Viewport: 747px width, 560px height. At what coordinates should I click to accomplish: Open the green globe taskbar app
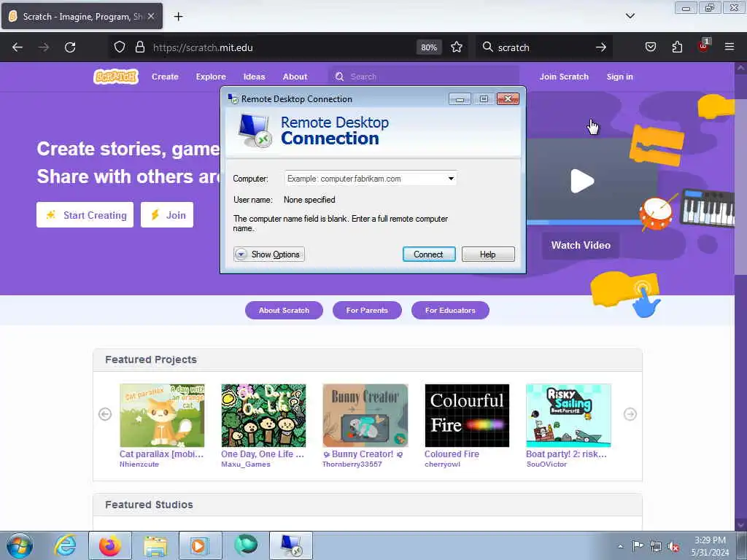tap(246, 545)
